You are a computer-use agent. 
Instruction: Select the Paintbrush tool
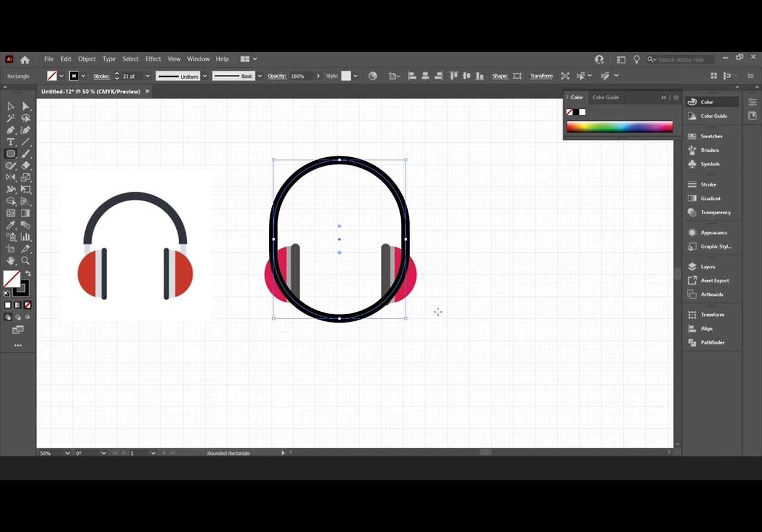pyautogui.click(x=26, y=154)
